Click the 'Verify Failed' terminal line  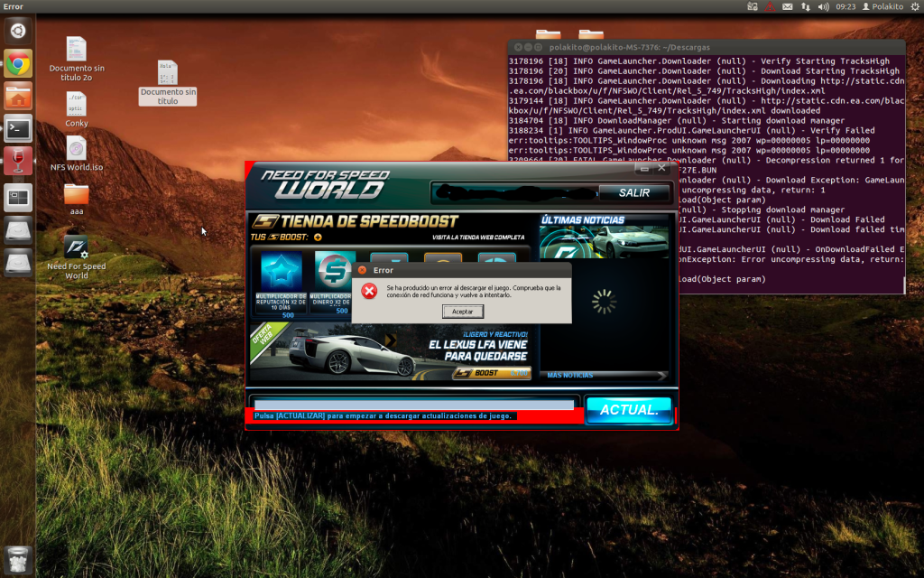point(692,130)
